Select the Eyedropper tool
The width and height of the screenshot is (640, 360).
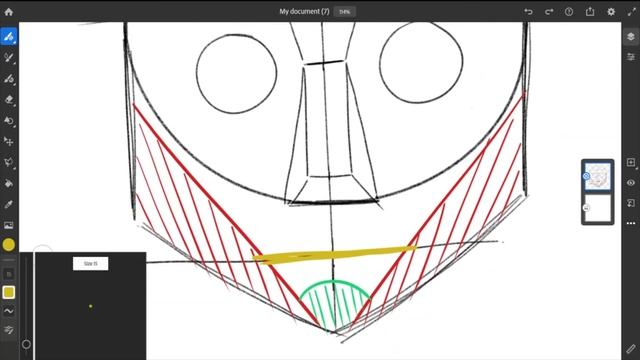click(x=9, y=204)
